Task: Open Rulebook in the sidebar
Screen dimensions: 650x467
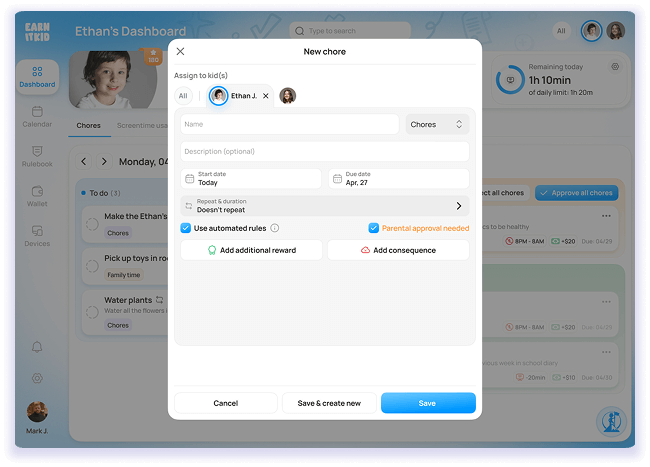Action: coord(37,156)
